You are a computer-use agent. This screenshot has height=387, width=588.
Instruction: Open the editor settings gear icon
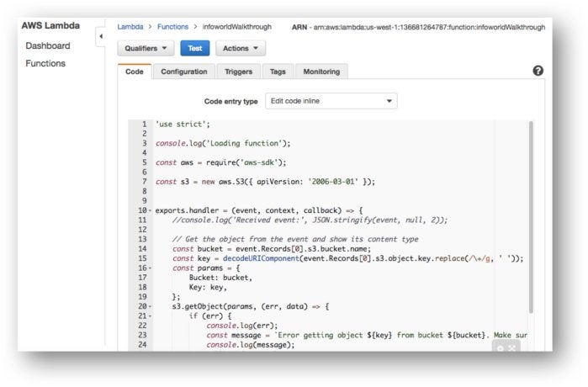tap(501, 349)
